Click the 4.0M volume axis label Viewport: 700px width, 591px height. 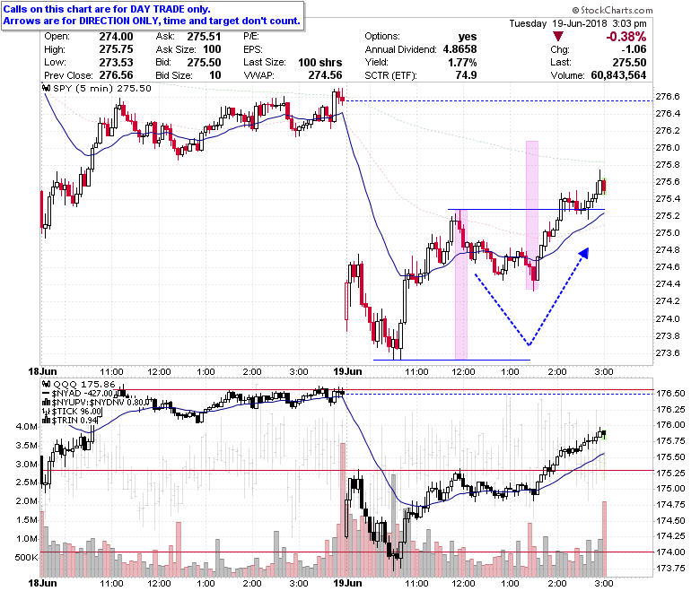(27, 426)
